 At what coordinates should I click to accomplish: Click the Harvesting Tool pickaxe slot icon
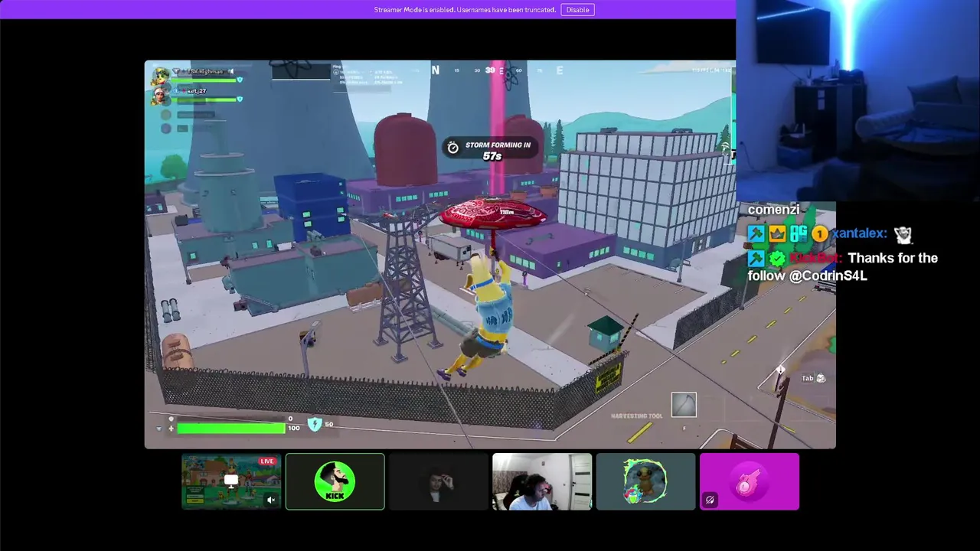click(x=684, y=405)
